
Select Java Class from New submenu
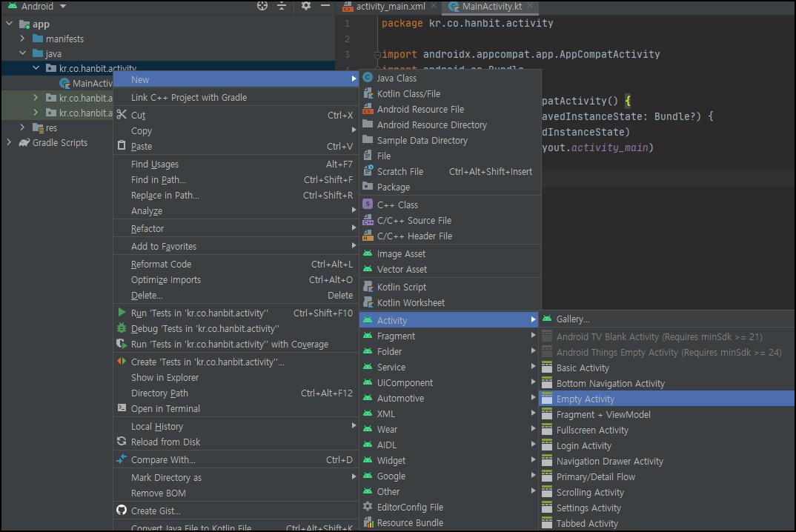click(450, 79)
